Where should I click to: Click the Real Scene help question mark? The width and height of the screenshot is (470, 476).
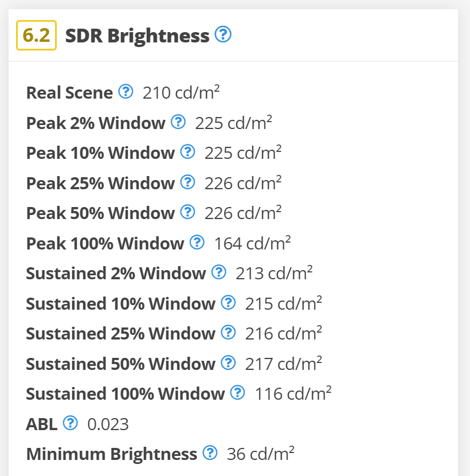pos(126,91)
